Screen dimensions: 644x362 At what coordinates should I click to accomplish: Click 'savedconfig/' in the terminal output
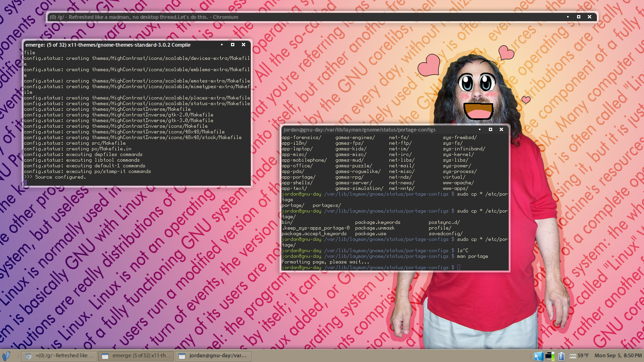coord(446,234)
